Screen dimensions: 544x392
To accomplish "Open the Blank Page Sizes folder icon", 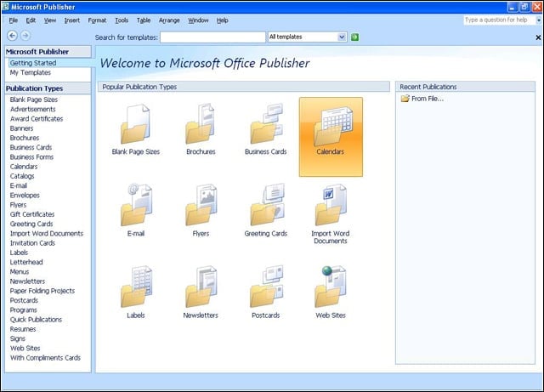I will pos(136,124).
